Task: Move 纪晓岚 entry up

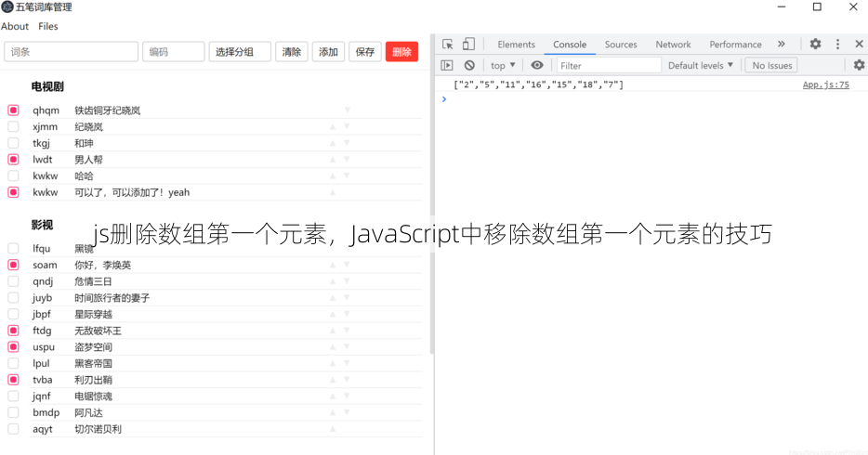Action: tap(333, 126)
